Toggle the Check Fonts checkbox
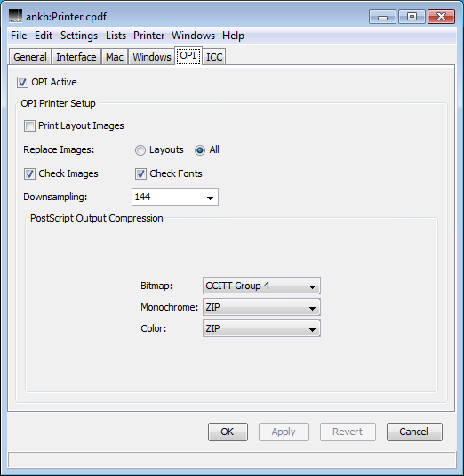 coord(140,174)
